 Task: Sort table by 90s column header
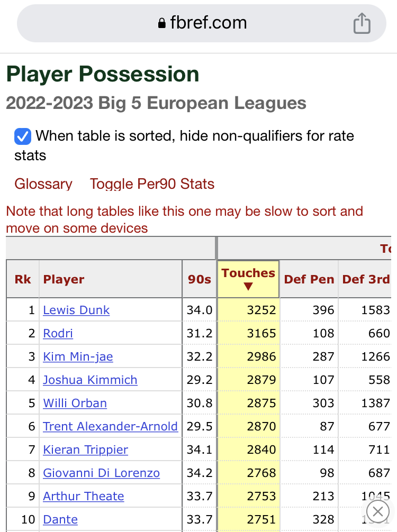[x=200, y=279]
